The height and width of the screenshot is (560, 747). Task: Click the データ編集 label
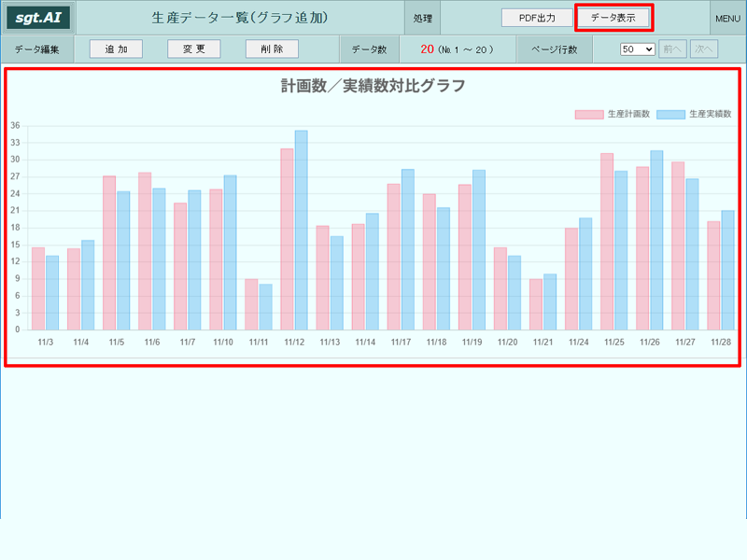pos(36,49)
